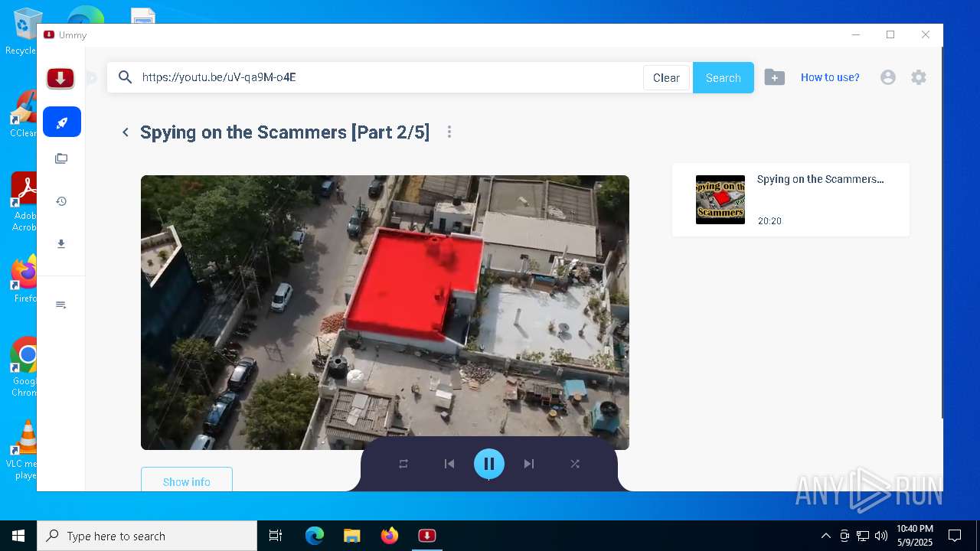980x551 pixels.
Task: Open Task View on the taskbar
Action: tap(276, 536)
